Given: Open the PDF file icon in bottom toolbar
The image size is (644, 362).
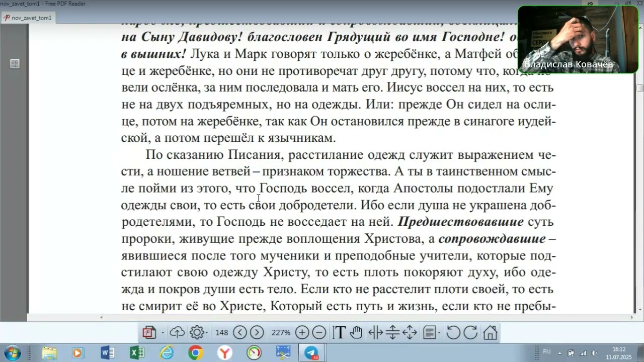Looking at the screenshot, I should pyautogui.click(x=149, y=332).
